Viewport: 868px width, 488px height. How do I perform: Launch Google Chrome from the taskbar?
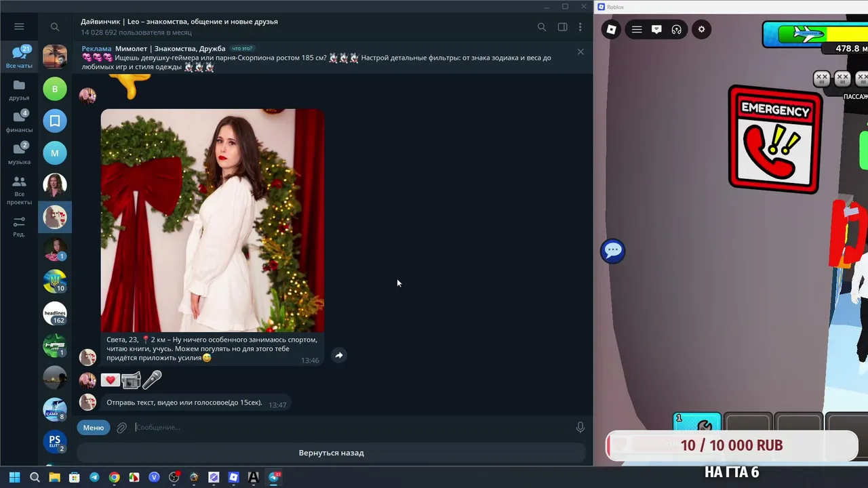tap(114, 477)
